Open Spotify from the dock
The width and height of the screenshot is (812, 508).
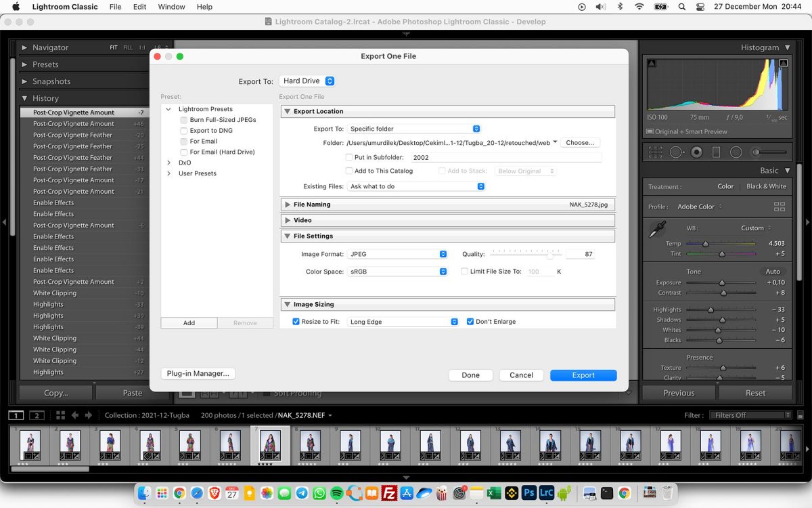click(336, 493)
